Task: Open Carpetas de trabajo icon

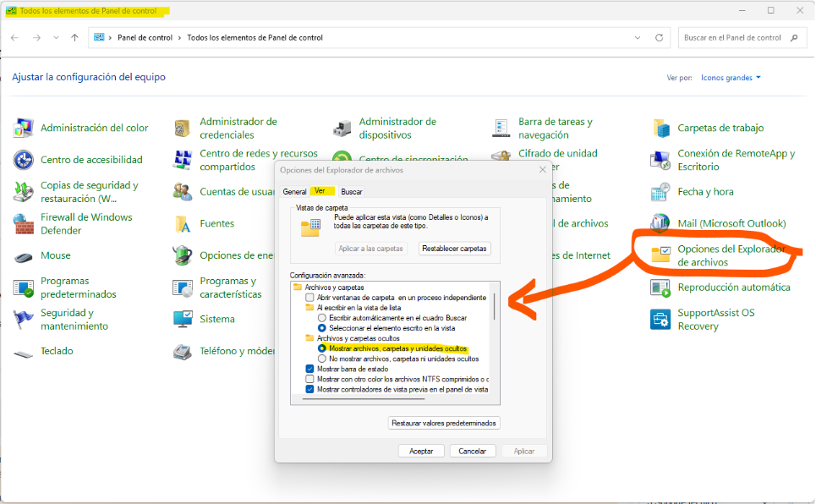Action: pyautogui.click(x=660, y=128)
